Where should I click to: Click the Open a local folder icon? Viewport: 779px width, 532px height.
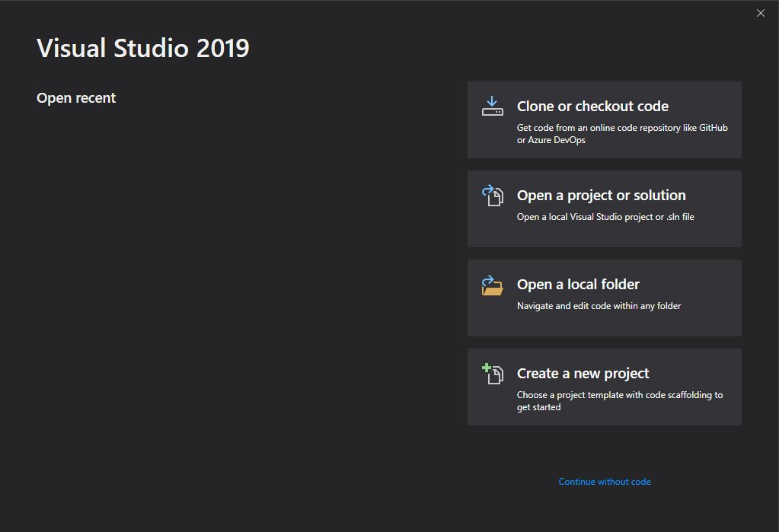pos(493,285)
